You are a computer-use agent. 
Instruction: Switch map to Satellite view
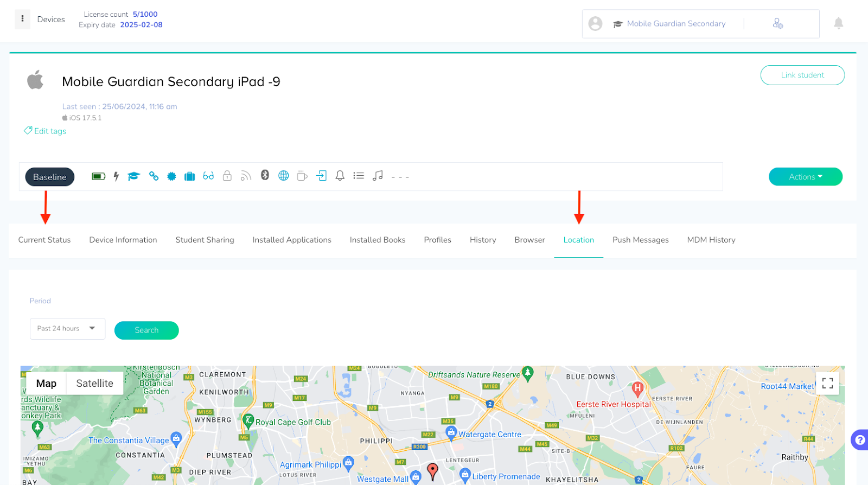[94, 384]
